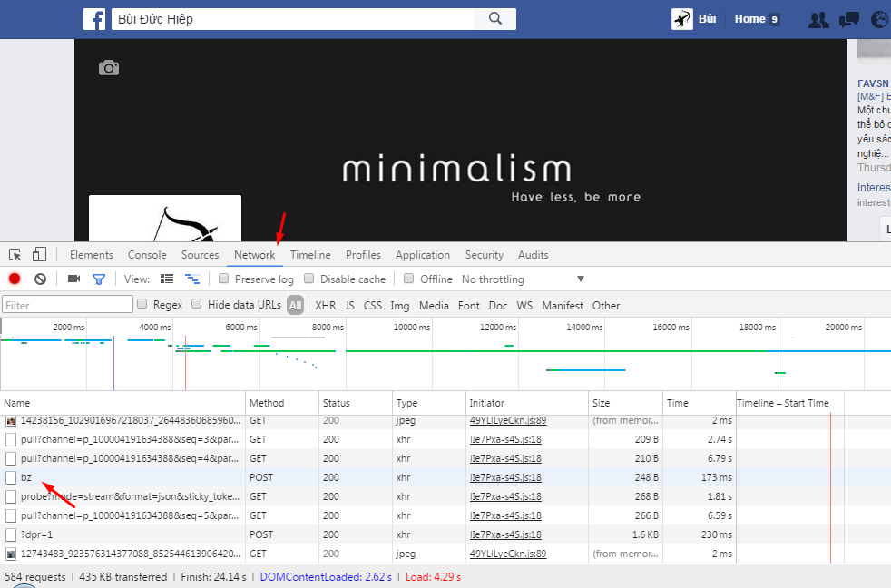Click the cover photo camera icon
Screen dimensions: 891x588
(x=109, y=68)
